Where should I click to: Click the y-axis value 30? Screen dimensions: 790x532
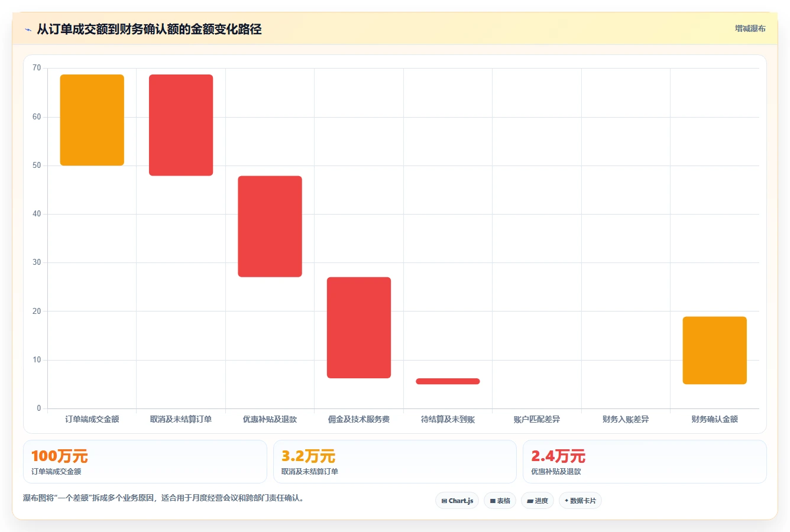[x=37, y=262]
